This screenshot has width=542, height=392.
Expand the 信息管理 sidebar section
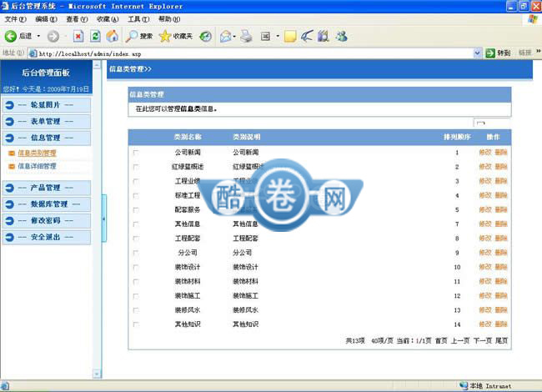tap(47, 138)
